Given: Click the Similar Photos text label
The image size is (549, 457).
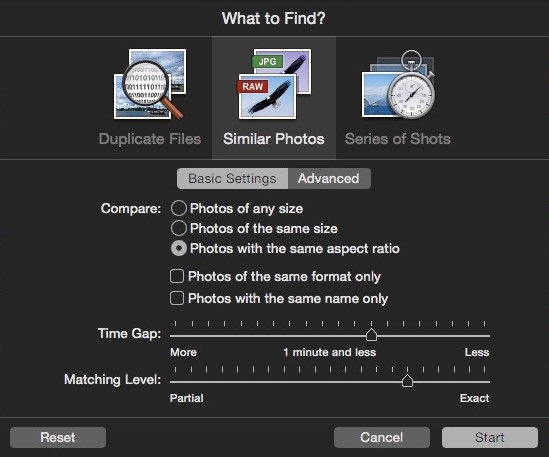Looking at the screenshot, I should pyautogui.click(x=274, y=139).
